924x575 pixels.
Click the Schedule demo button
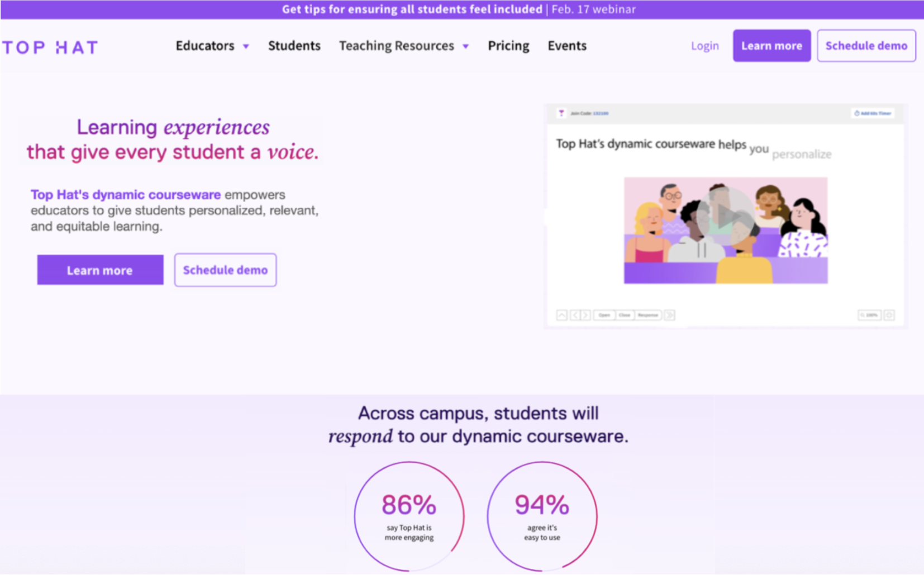866,45
